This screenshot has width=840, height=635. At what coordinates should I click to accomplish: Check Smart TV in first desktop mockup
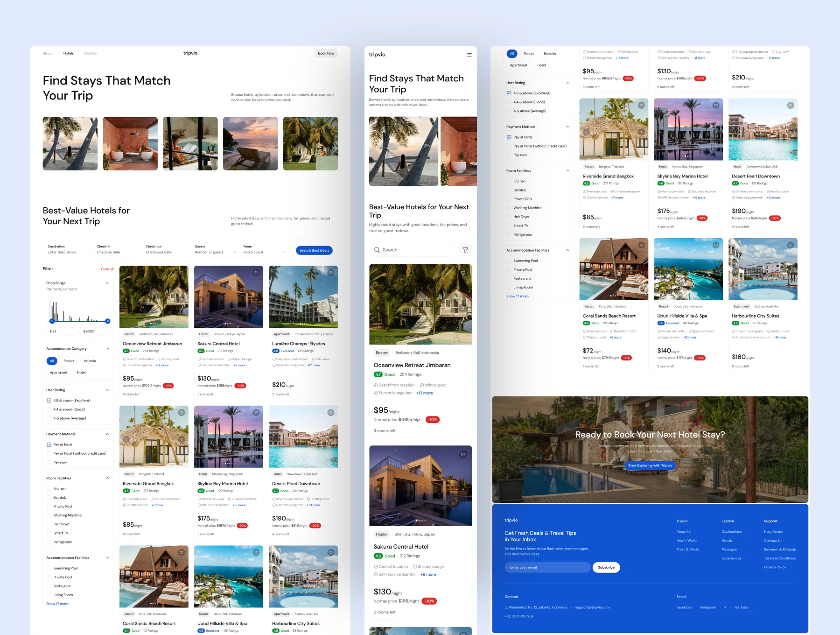point(49,533)
